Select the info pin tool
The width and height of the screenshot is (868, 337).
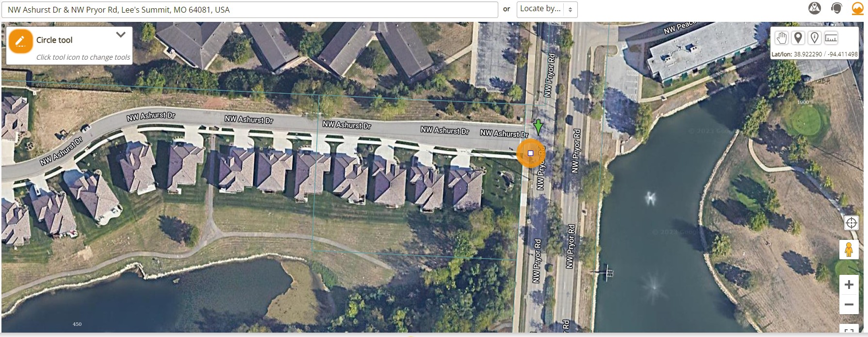[x=815, y=38]
